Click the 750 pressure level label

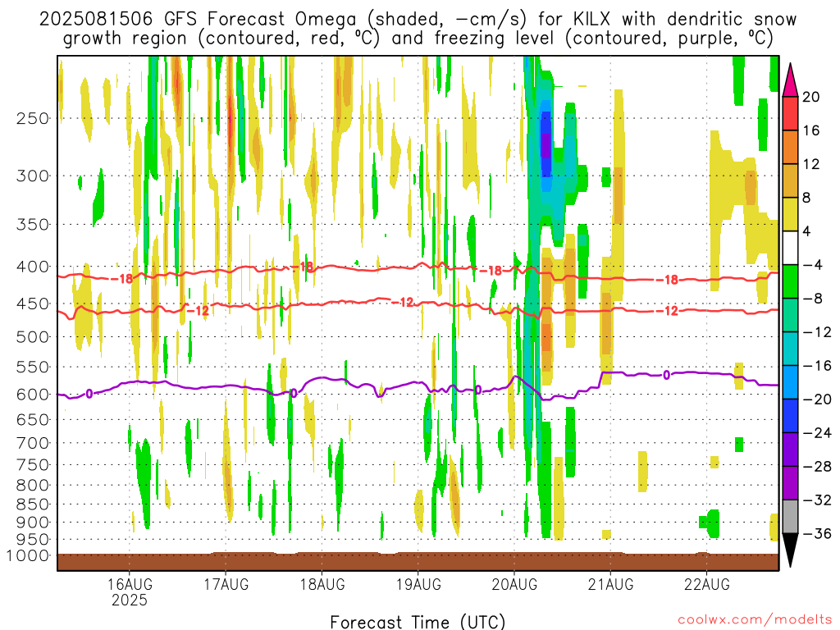coord(33,464)
